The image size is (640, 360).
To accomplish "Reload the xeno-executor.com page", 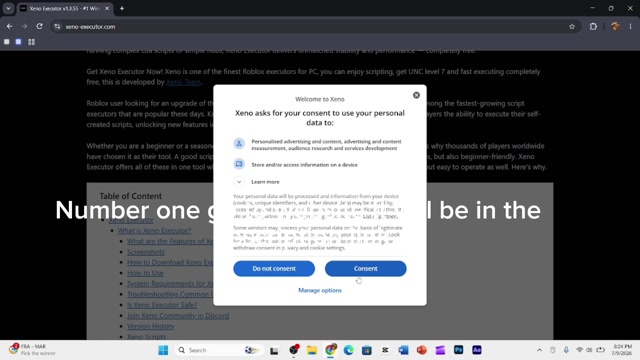I will 39,26.
